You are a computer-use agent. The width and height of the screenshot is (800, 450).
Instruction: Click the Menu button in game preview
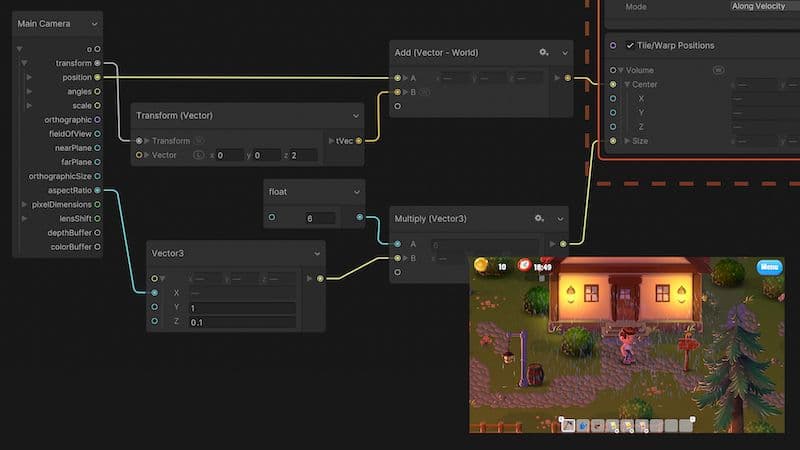pos(769,267)
